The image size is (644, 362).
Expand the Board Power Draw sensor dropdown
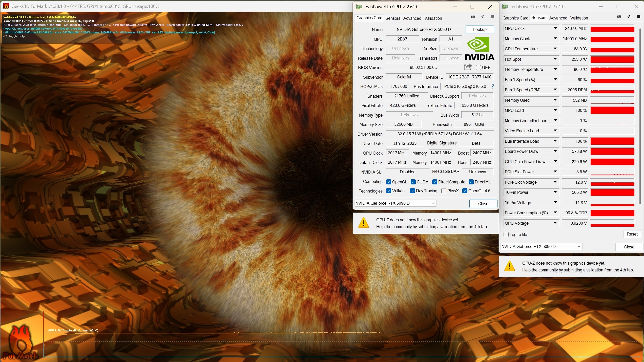555,151
